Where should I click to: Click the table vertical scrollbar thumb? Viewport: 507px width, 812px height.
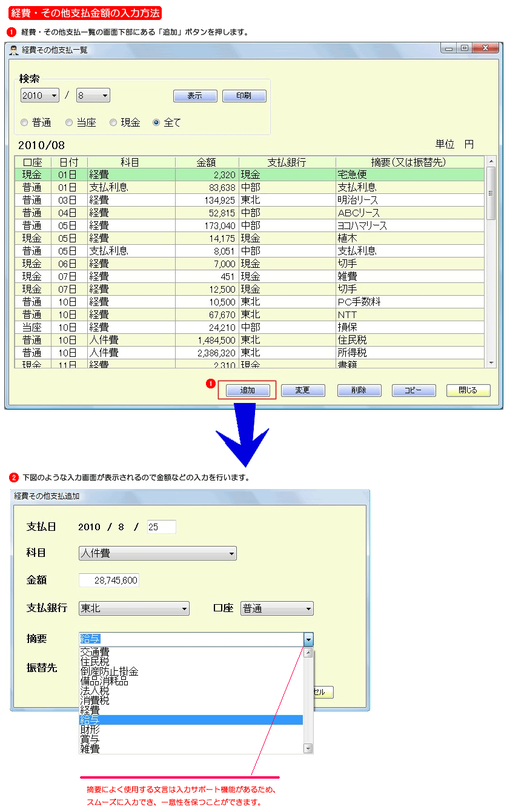[x=491, y=193]
